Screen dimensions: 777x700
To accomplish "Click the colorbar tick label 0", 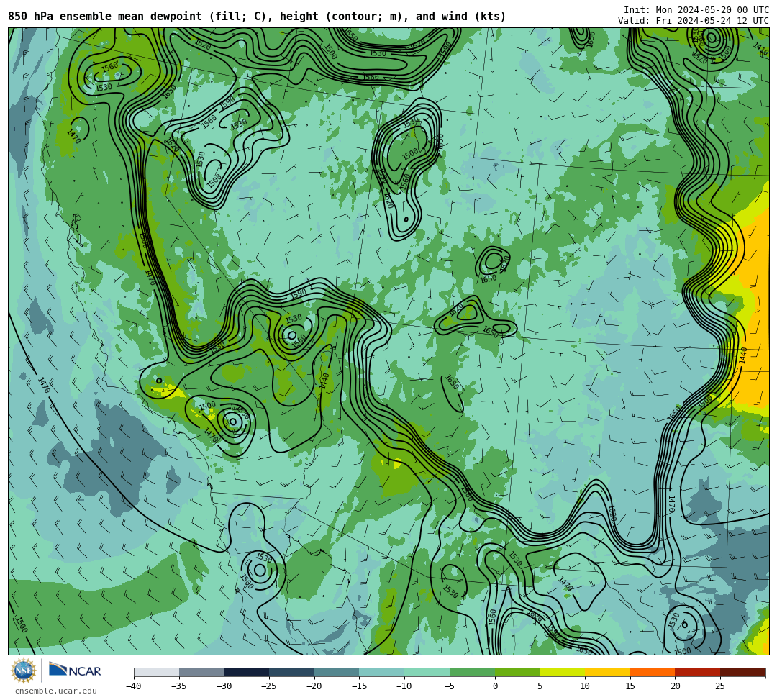I will tap(495, 686).
